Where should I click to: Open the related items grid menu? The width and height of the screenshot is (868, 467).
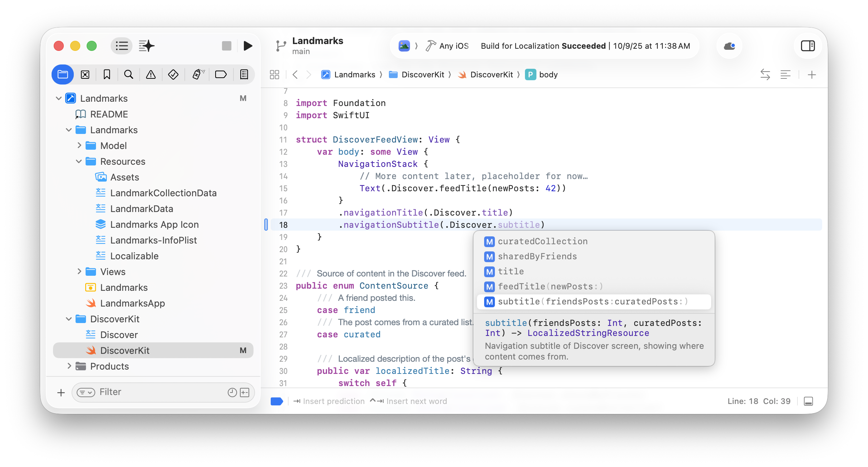275,74
